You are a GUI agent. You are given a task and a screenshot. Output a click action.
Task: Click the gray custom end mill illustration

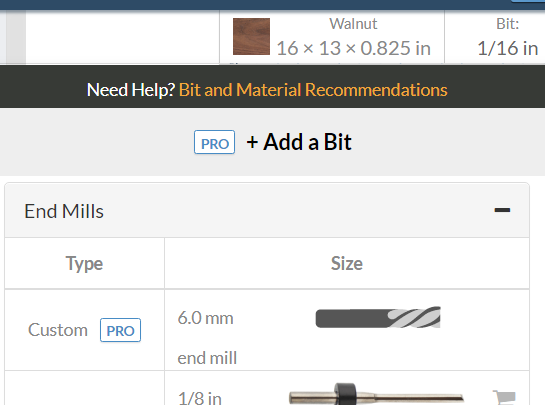point(378,317)
